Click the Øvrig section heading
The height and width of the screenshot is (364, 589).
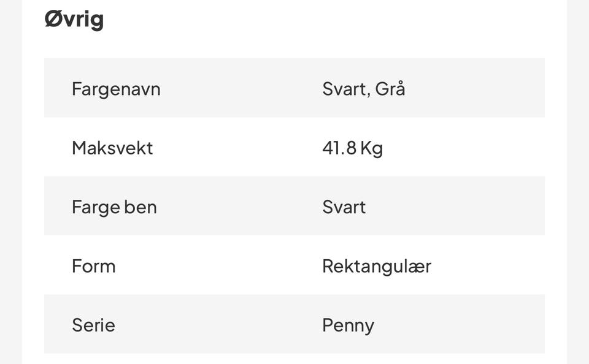[74, 19]
